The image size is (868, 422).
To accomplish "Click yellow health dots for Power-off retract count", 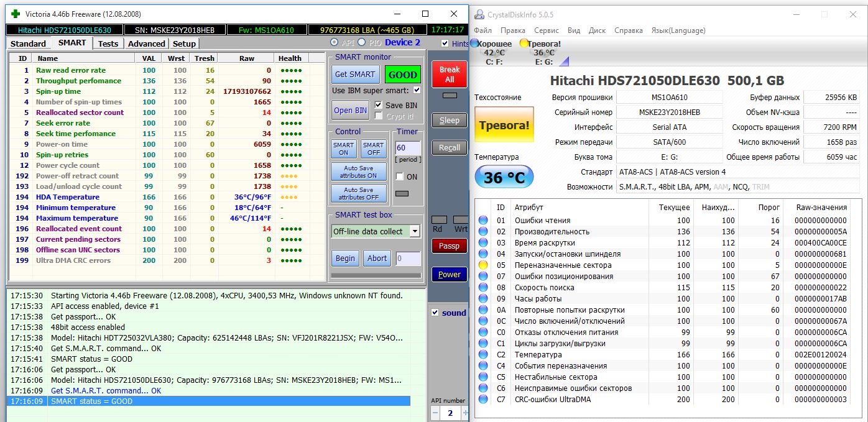I will click(x=289, y=176).
